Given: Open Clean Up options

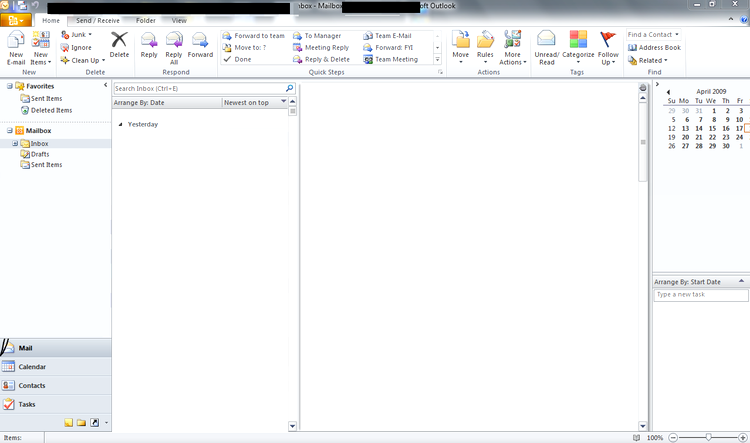Looking at the screenshot, I should click(82, 60).
